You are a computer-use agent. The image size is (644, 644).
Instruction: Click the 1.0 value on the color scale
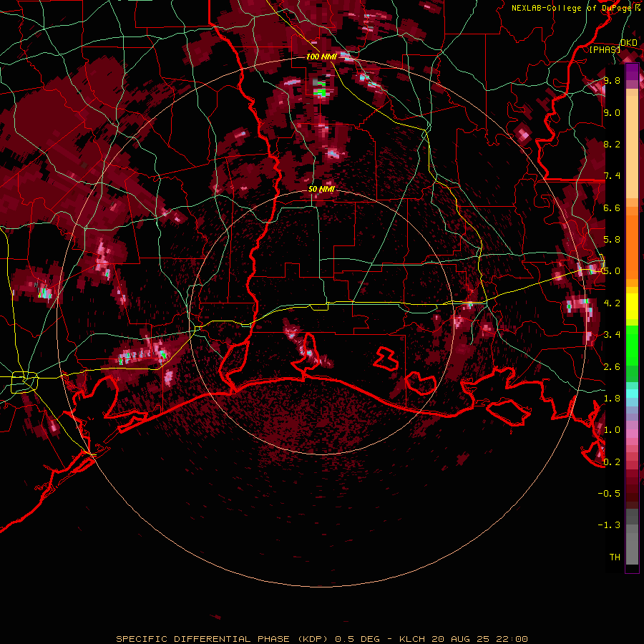coord(612,429)
